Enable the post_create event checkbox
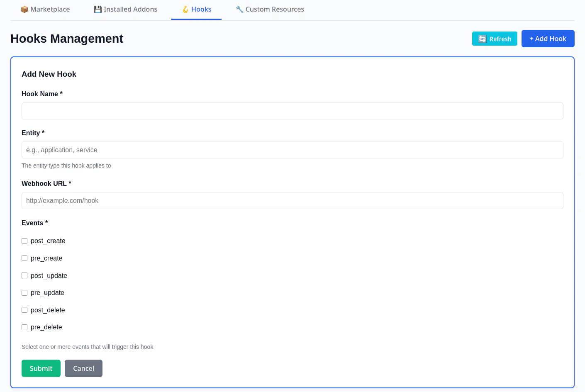585x392 pixels. (24, 241)
